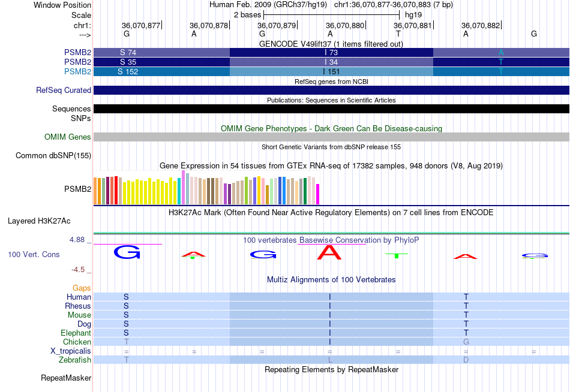Click the 'S 152' codon block
The width and height of the screenshot is (570, 392).
(128, 71)
